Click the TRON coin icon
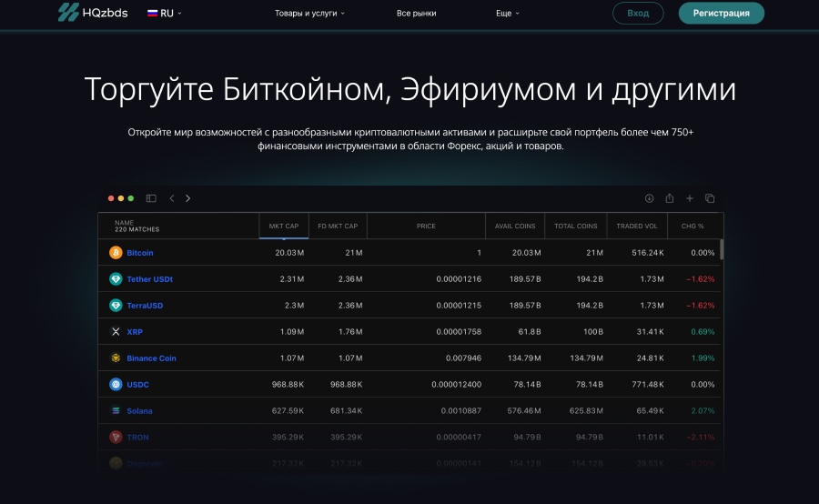Screen dimensions: 819x504 [116, 438]
